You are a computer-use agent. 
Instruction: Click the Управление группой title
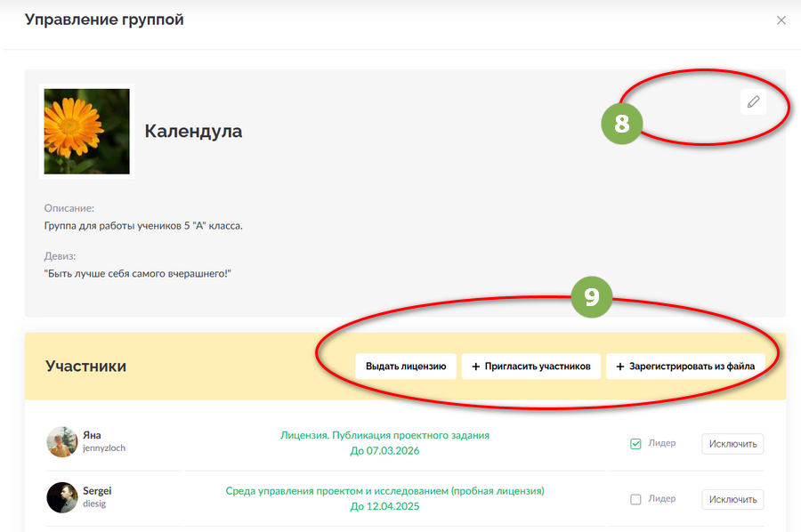(x=104, y=20)
